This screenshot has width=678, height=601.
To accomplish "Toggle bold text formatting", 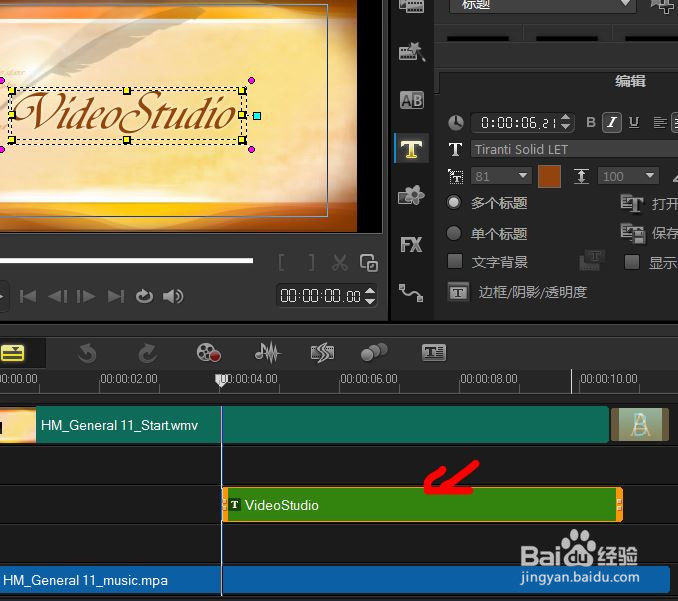I will (591, 122).
